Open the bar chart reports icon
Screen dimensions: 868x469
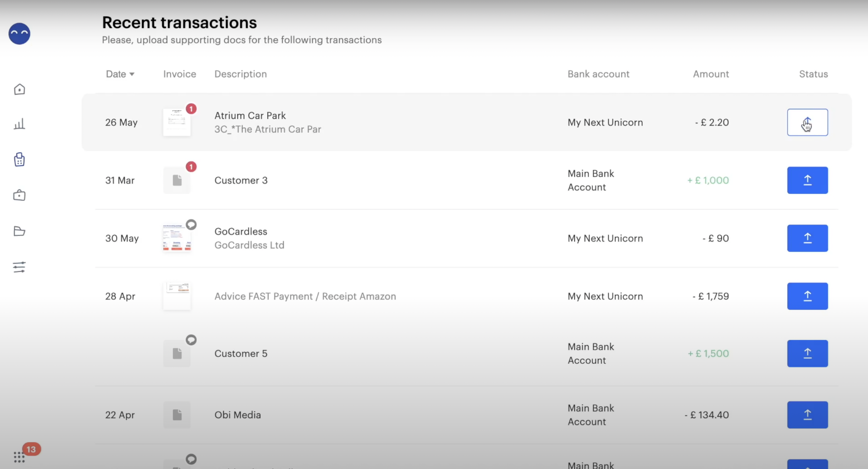19,124
